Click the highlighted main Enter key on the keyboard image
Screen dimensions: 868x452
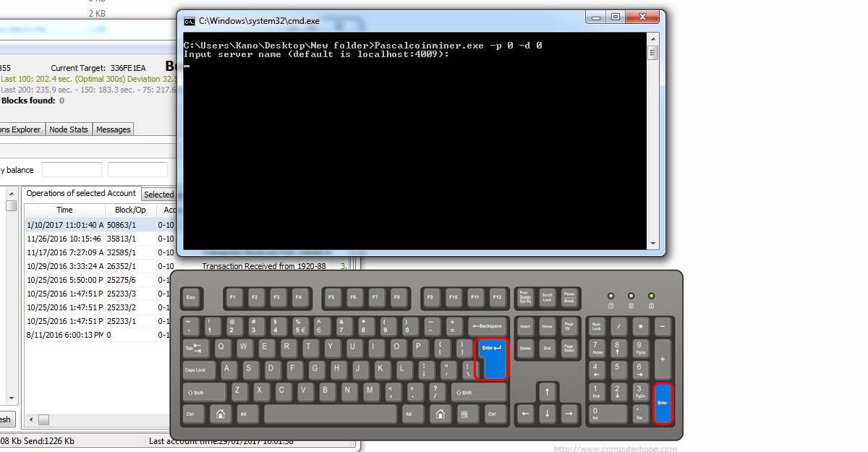click(492, 359)
